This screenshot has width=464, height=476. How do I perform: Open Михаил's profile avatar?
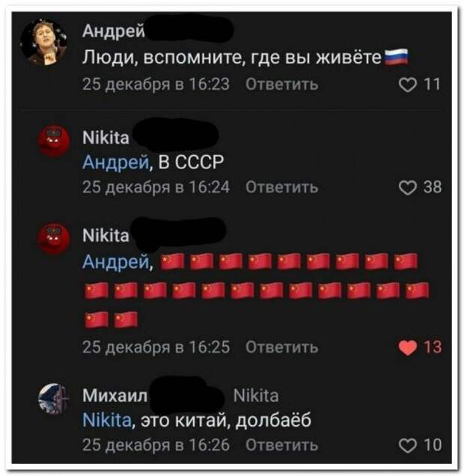tap(53, 399)
